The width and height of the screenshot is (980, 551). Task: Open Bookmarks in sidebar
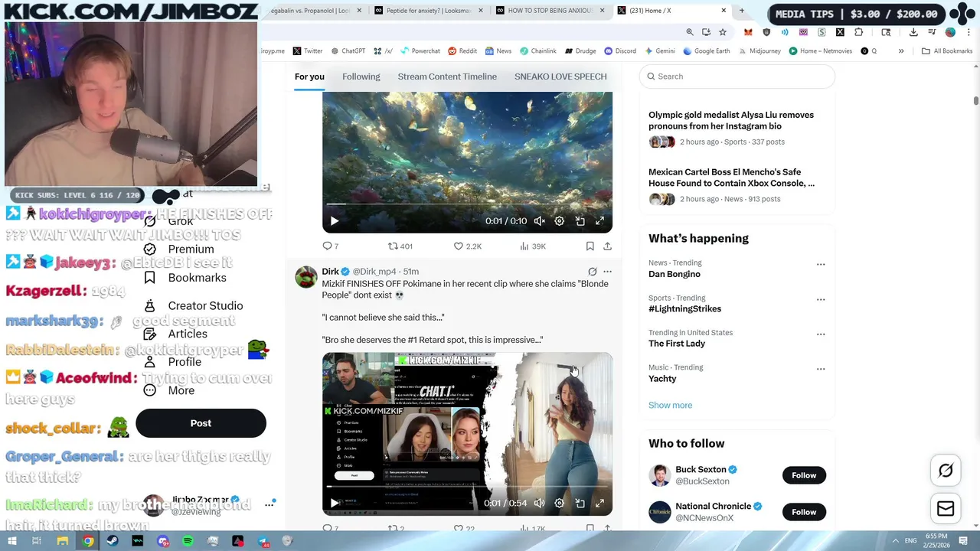click(x=185, y=278)
